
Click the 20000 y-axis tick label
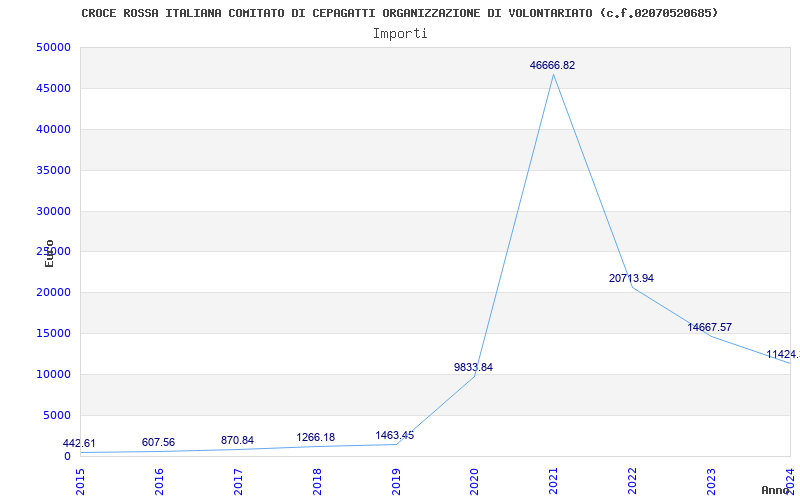coord(53,292)
